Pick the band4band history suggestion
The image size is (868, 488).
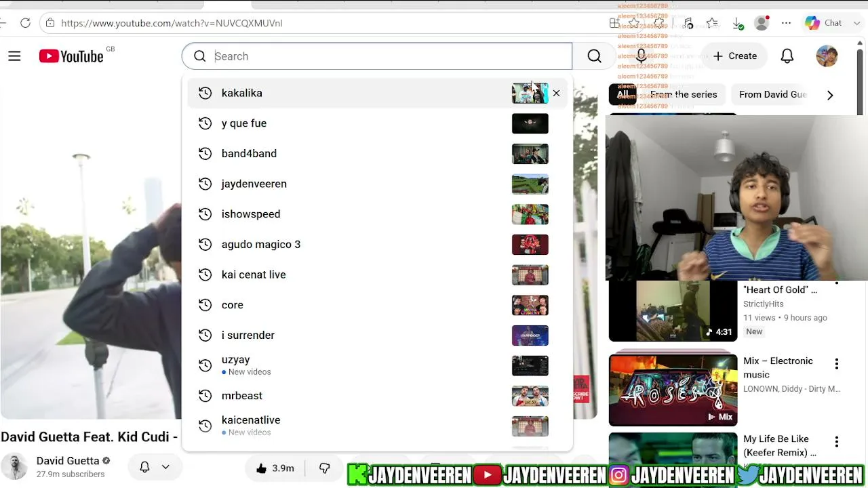[x=377, y=154]
